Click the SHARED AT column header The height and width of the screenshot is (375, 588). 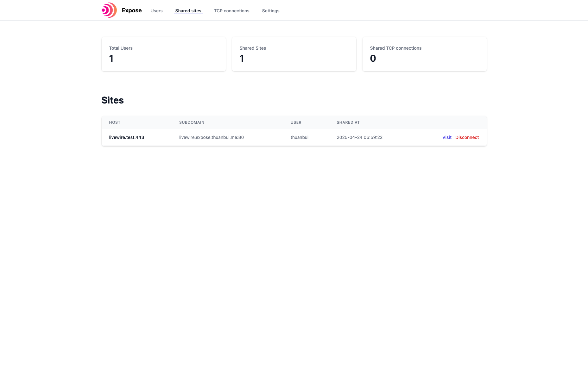tap(348, 122)
